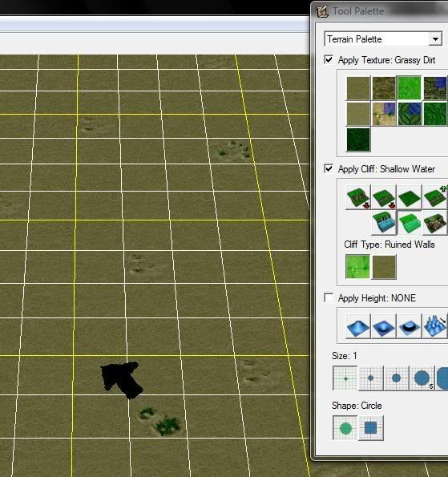Image resolution: width=448 pixels, height=477 pixels.
Task: Select the lower cliff by two tool
Action: (358, 197)
